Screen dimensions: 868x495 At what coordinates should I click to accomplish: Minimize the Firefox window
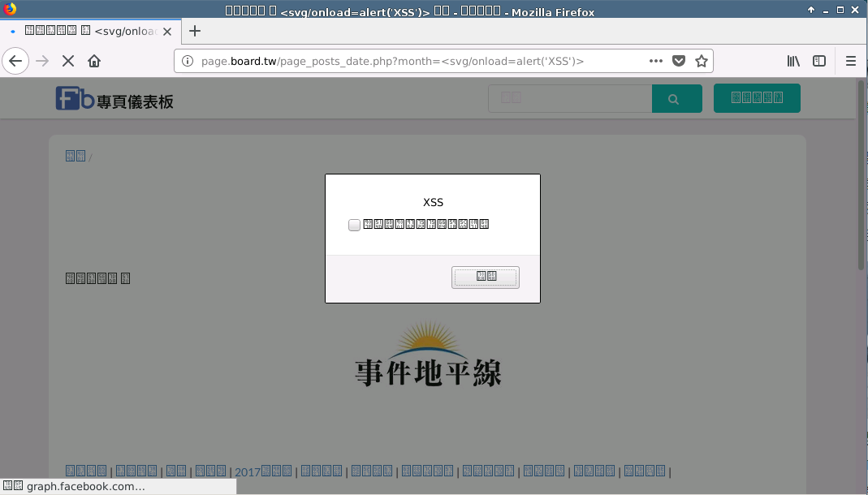[826, 10]
